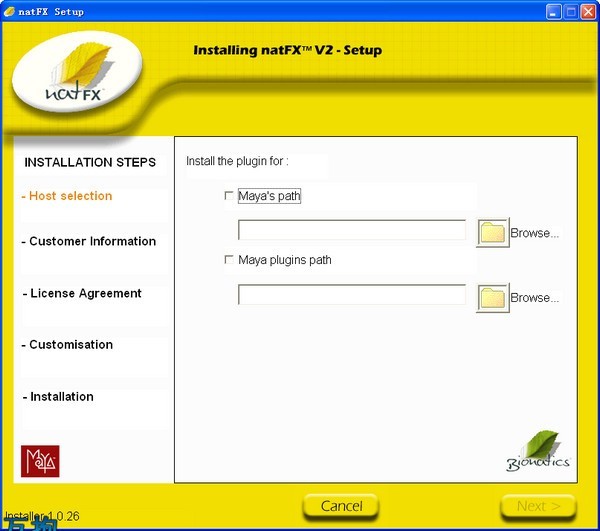Enable the Maya plugins path checkbox

(229, 260)
